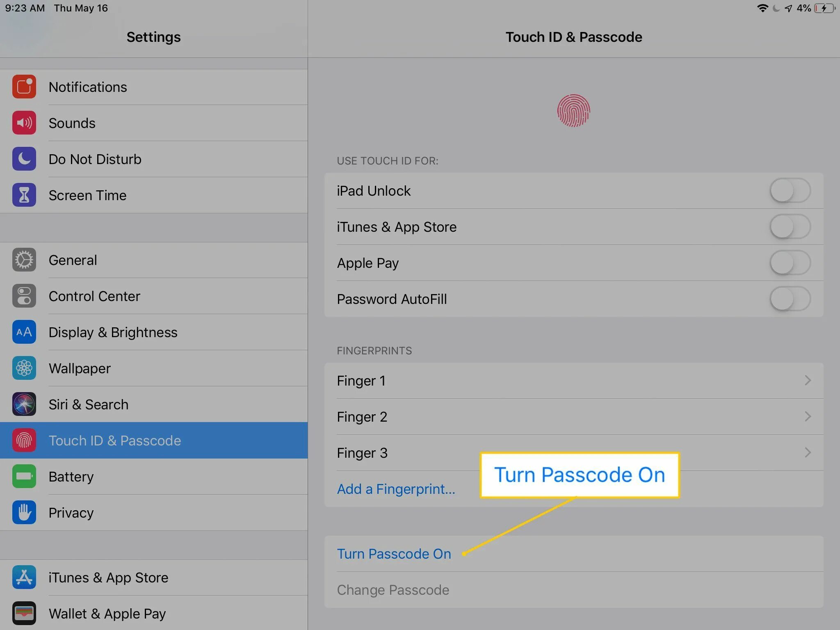
Task: Tap the Sounds speaker icon
Action: pyautogui.click(x=24, y=123)
